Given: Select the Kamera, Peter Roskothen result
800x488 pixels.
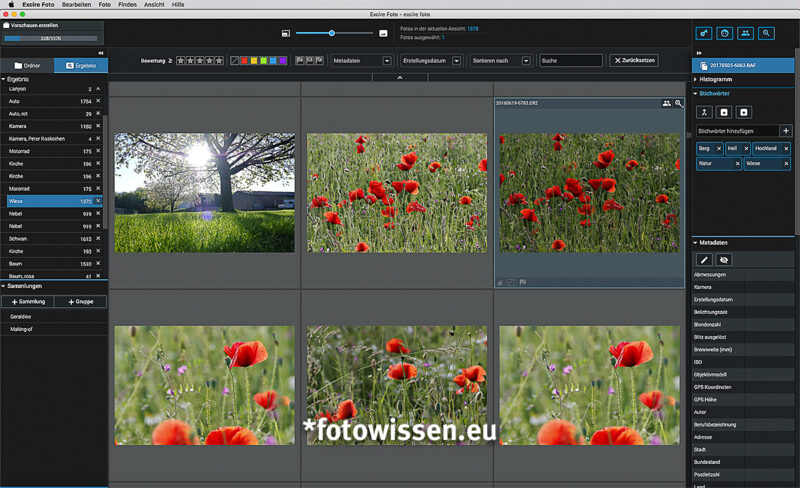Looking at the screenshot, I should tap(37, 139).
